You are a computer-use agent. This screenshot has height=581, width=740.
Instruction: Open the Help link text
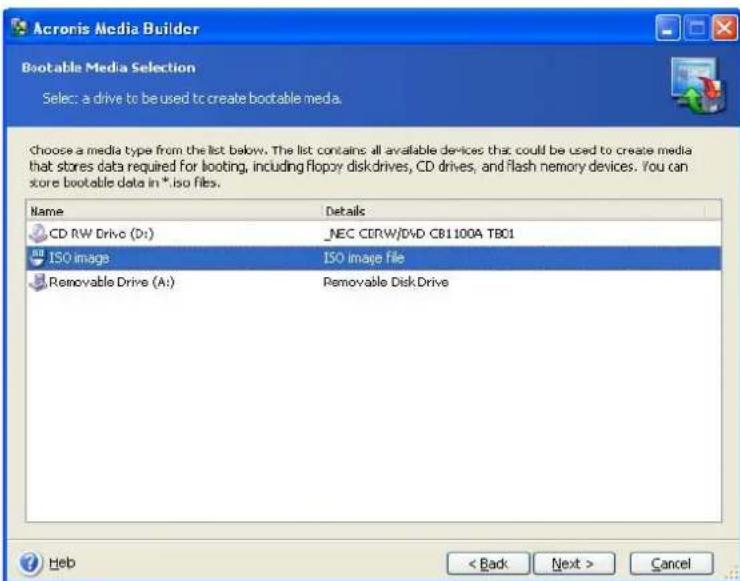tap(62, 563)
